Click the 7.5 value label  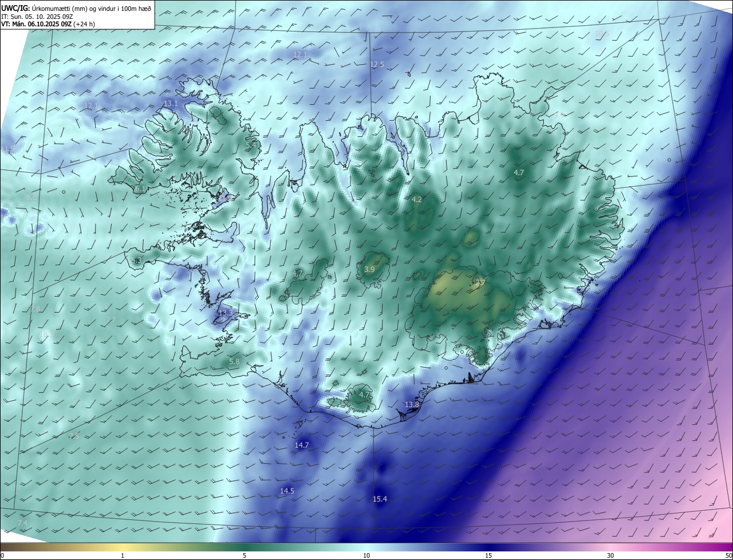(74, 436)
